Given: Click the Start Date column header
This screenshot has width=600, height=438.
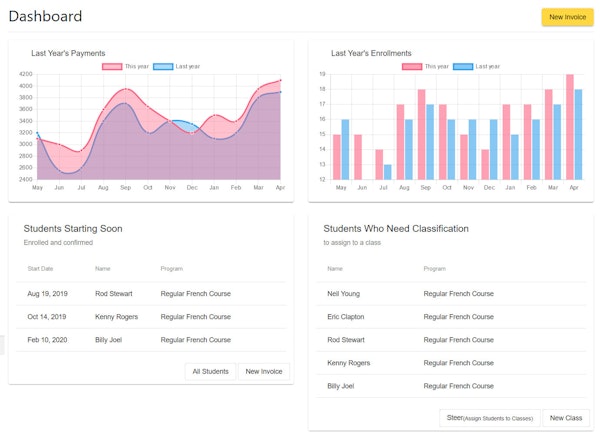Looking at the screenshot, I should click(41, 269).
